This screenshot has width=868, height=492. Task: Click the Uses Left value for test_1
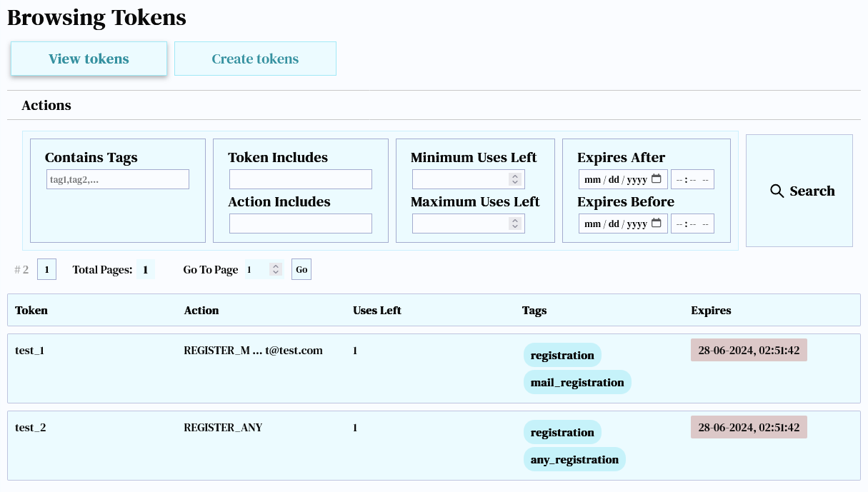click(355, 351)
